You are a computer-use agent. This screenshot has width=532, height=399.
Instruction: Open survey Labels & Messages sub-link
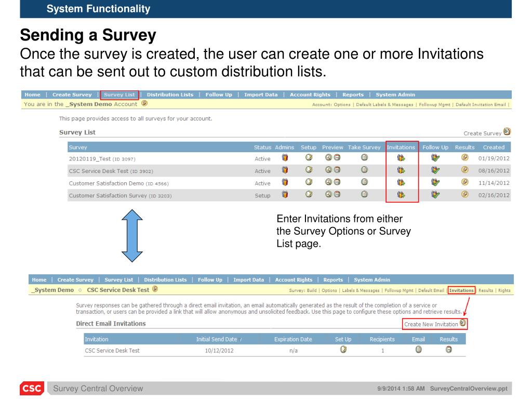(361, 290)
